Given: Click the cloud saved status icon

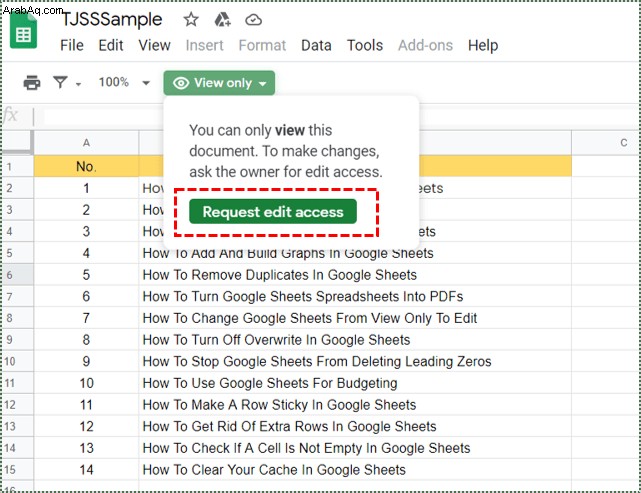Looking at the screenshot, I should (x=253, y=19).
